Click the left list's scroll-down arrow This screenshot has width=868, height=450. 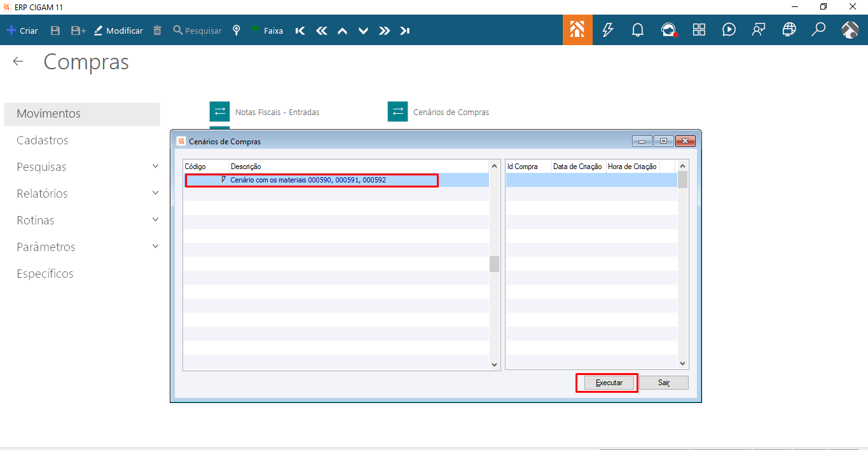click(495, 364)
